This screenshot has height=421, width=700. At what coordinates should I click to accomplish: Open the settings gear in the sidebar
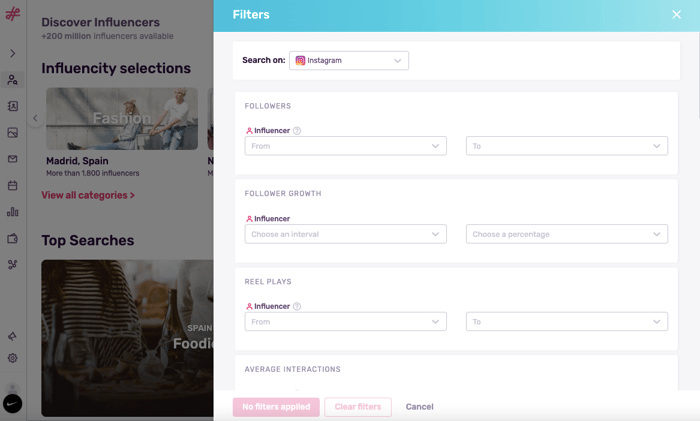13,358
